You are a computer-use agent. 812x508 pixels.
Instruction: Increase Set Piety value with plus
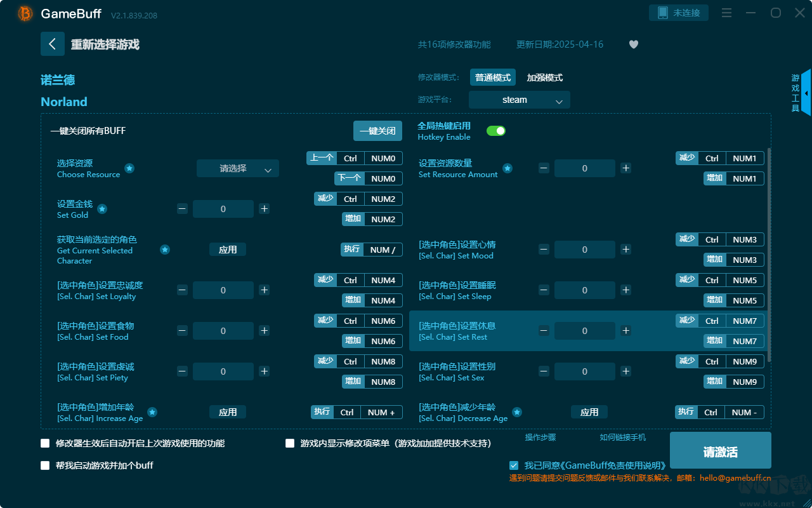coord(265,371)
